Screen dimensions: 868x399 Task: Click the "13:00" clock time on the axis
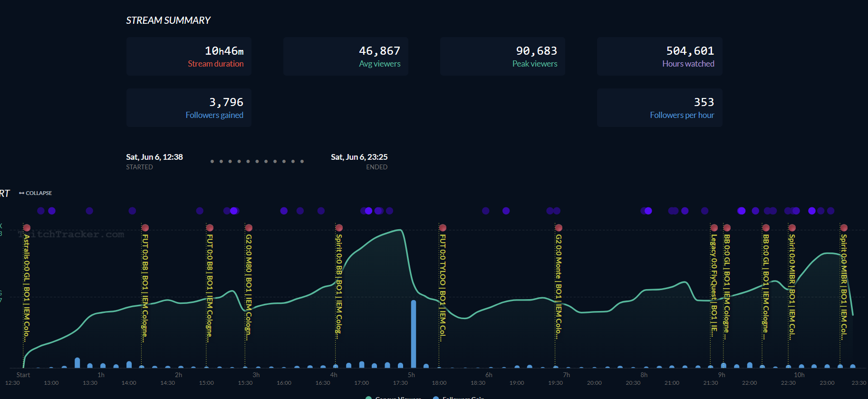click(x=51, y=383)
